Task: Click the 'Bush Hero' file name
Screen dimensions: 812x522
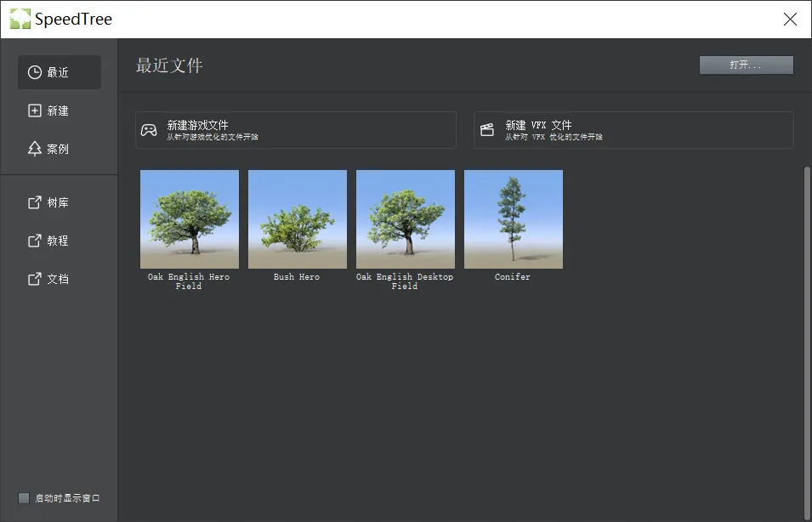Action: 297,277
